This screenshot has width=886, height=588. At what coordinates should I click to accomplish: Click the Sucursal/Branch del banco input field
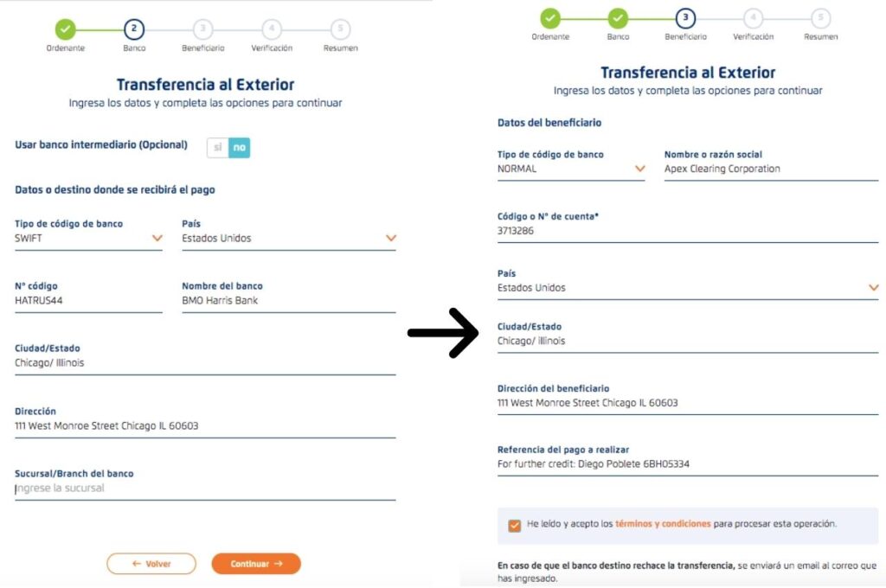205,488
